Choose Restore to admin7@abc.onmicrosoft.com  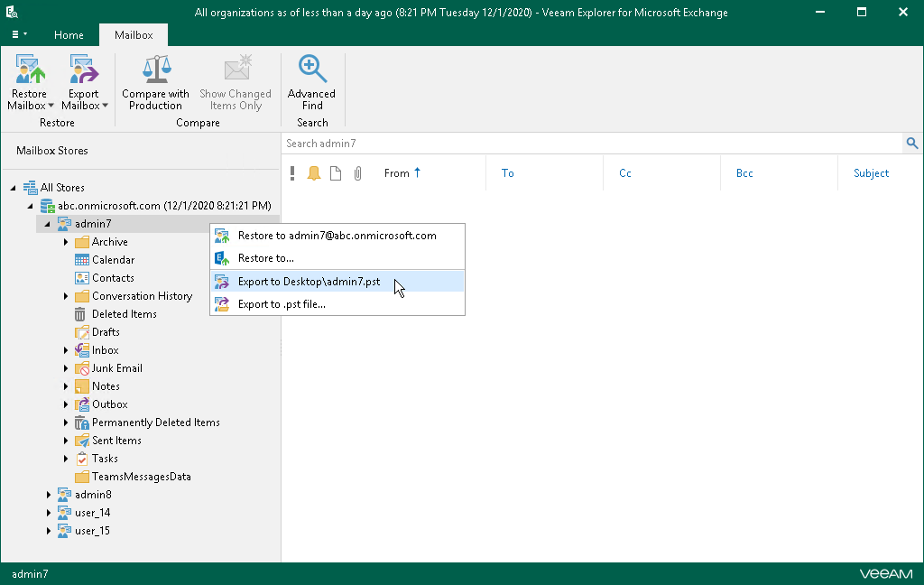(337, 236)
